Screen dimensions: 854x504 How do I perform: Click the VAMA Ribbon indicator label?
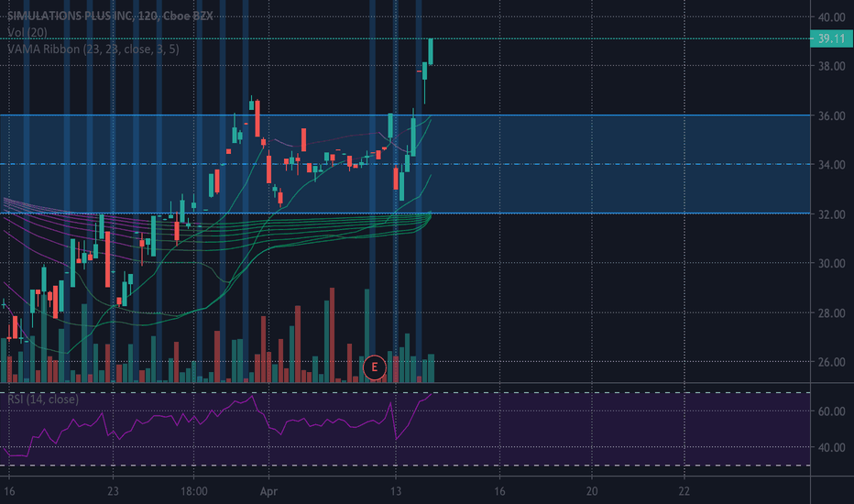93,49
